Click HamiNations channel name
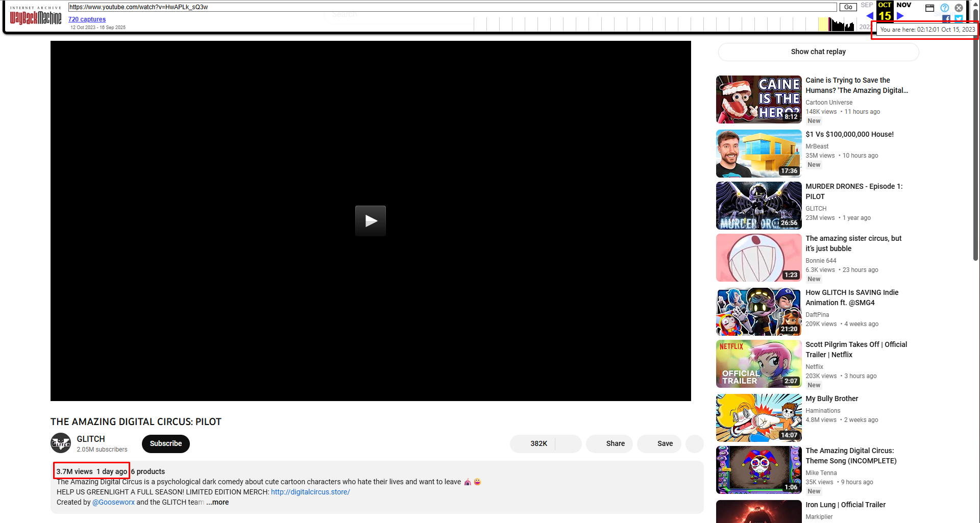Image resolution: width=980 pixels, height=523 pixels. [823, 411]
